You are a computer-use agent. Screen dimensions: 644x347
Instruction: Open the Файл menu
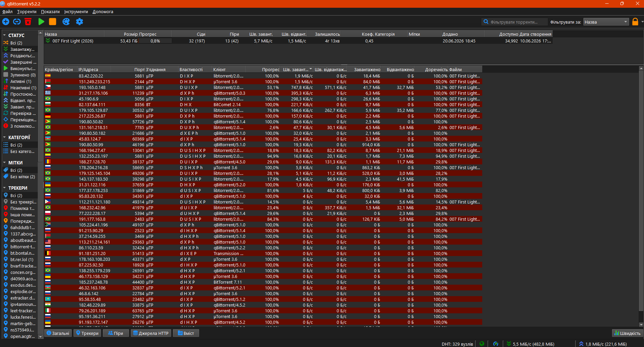[x=7, y=11]
